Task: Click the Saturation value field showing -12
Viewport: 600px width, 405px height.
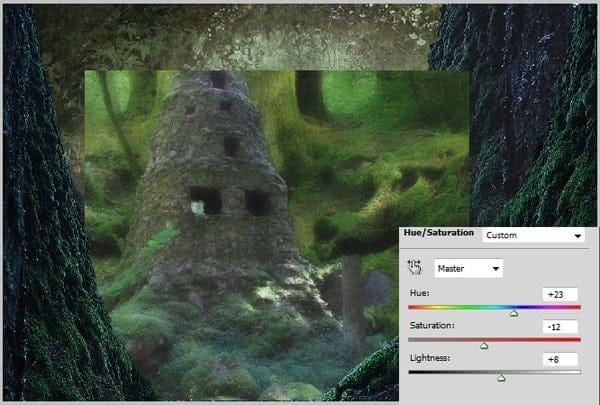Action: coord(560,327)
